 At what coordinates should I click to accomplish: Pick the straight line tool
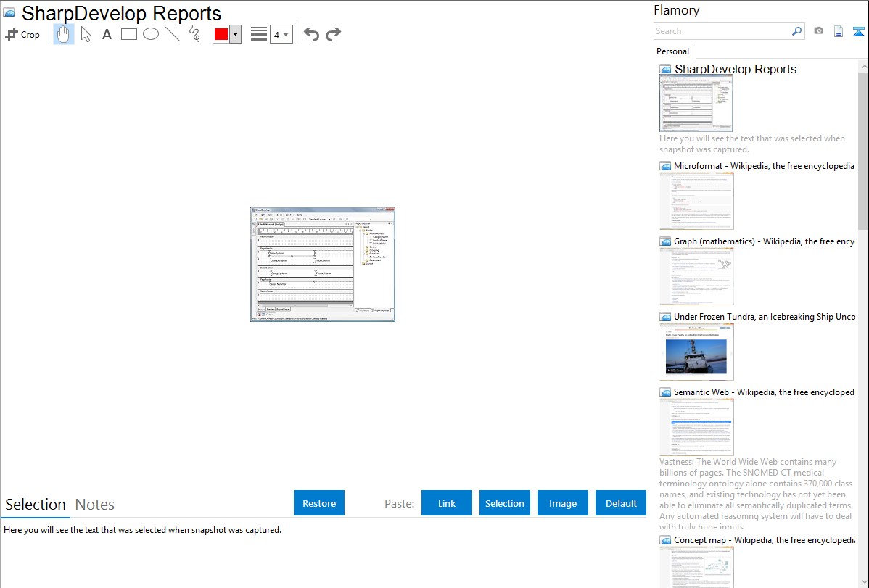click(173, 34)
